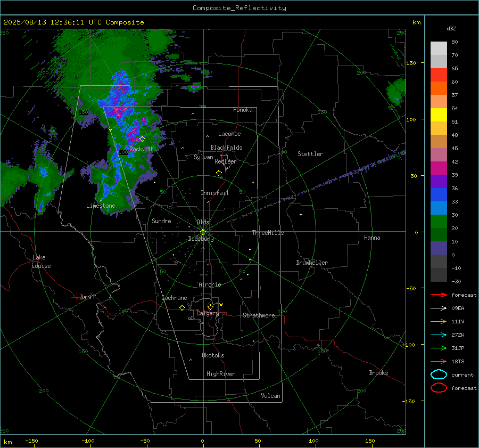Screen dimensions: 479x448
Task: Click the Sundre city label
Action: 161,221
